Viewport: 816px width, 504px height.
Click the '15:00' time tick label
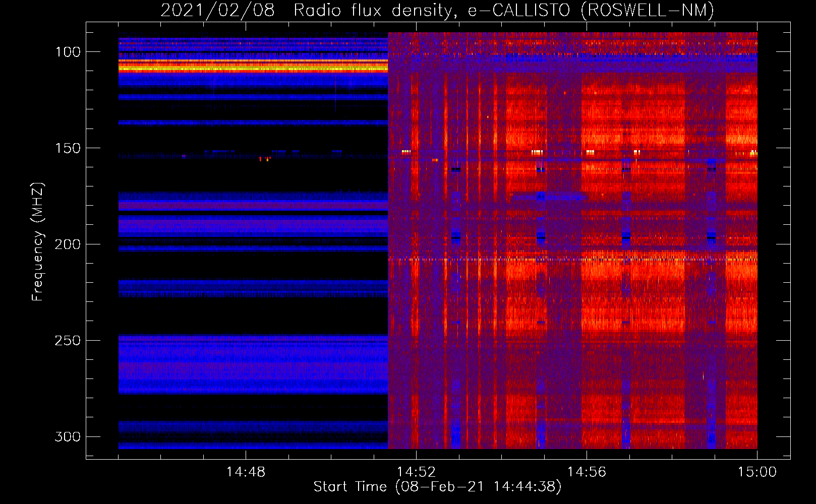(757, 472)
